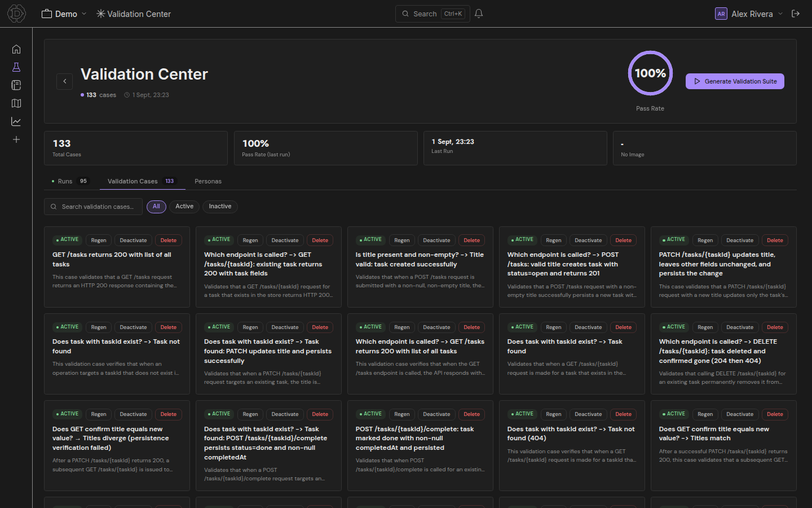The image size is (812, 508).
Task: Focus the Search validation cases field
Action: pos(93,207)
